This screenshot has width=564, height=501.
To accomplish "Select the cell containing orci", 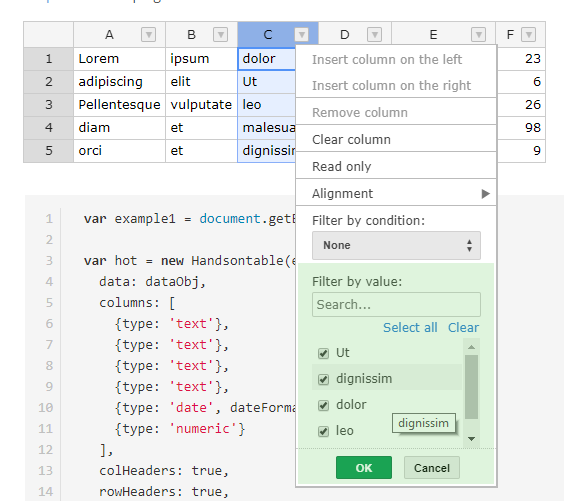I will click(119, 151).
